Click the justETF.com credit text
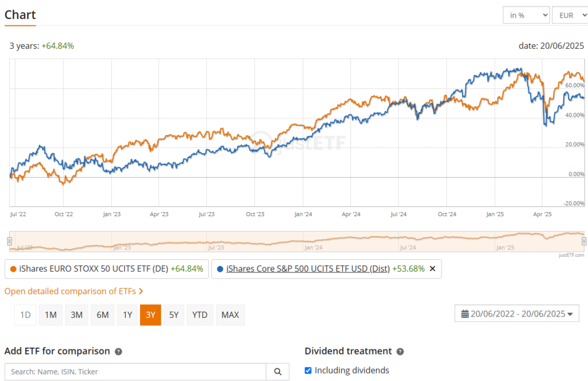Screen dimensions: 588x381 coord(571,255)
